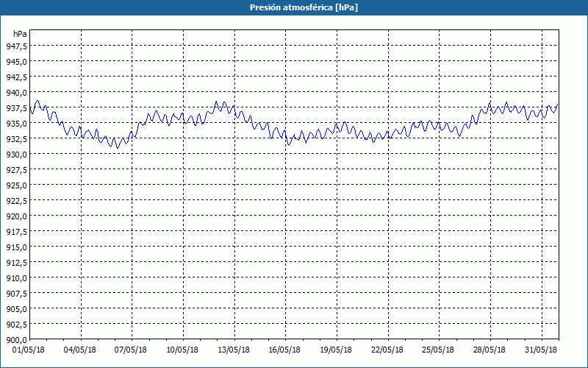Viewport: 588px width, 368px height.
Task: Select the 932,5 axis value
Action: point(16,139)
